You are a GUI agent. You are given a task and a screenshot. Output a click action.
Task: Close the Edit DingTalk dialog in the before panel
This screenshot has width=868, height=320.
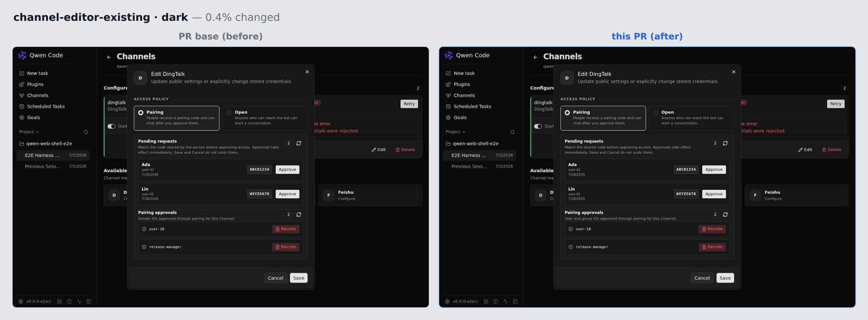click(307, 72)
